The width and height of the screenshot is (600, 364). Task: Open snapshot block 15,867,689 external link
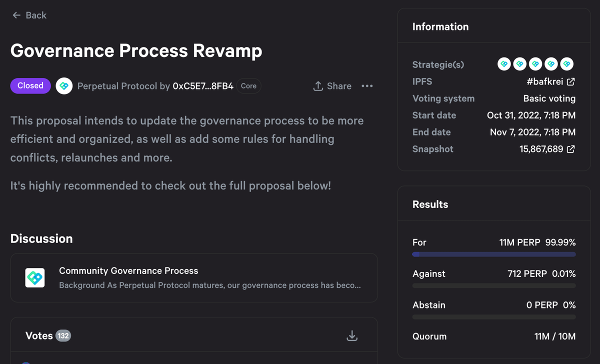pyautogui.click(x=547, y=149)
